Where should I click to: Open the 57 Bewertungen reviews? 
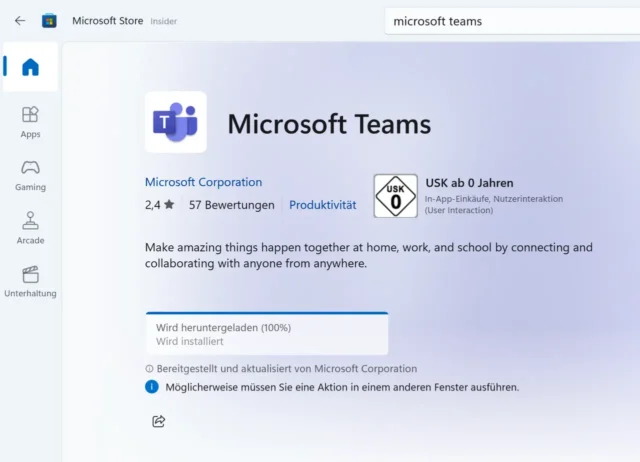pyautogui.click(x=231, y=205)
